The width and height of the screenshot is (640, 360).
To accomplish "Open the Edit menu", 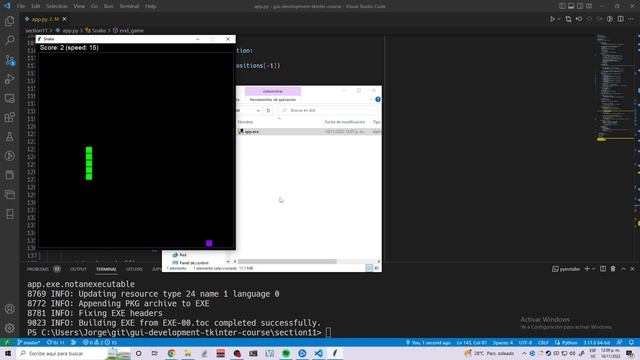I will point(36,6).
